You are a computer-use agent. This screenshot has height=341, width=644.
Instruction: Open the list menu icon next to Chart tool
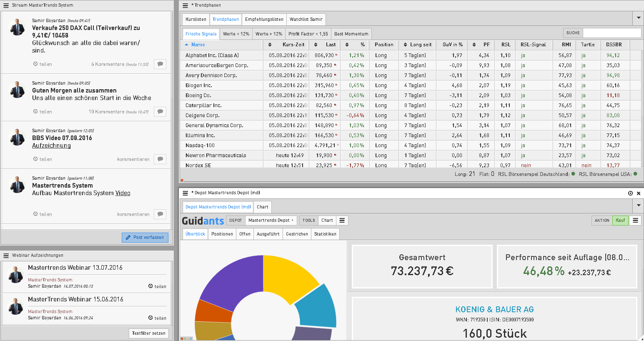[342, 221]
